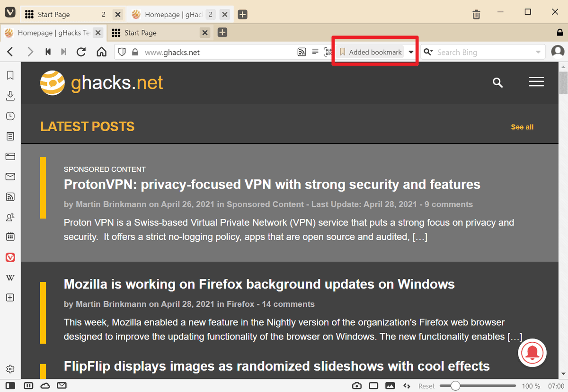The image size is (568, 392).
Task: Open the Vivaldi main menu
Action: click(x=10, y=13)
